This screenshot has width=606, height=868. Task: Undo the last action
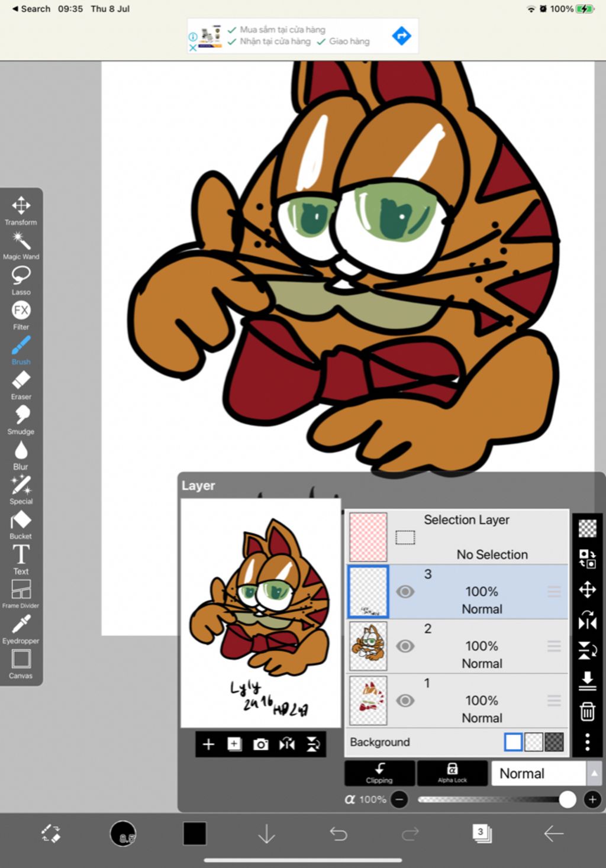coord(339,834)
